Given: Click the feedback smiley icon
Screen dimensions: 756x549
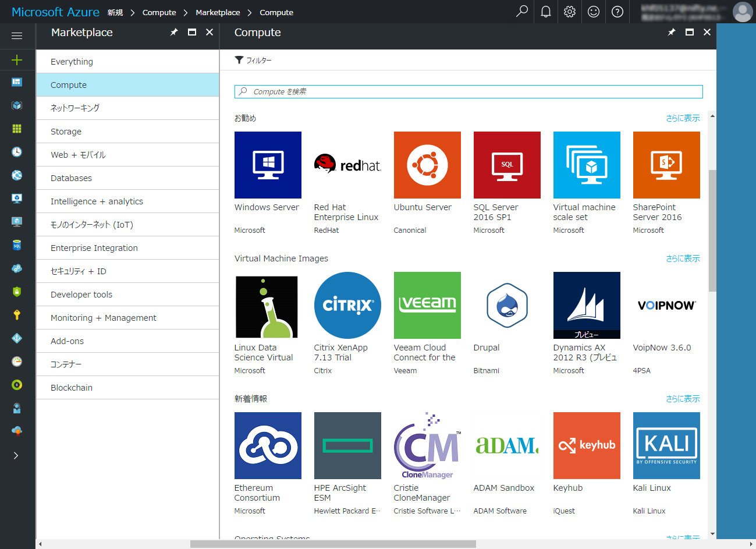Looking at the screenshot, I should (593, 12).
